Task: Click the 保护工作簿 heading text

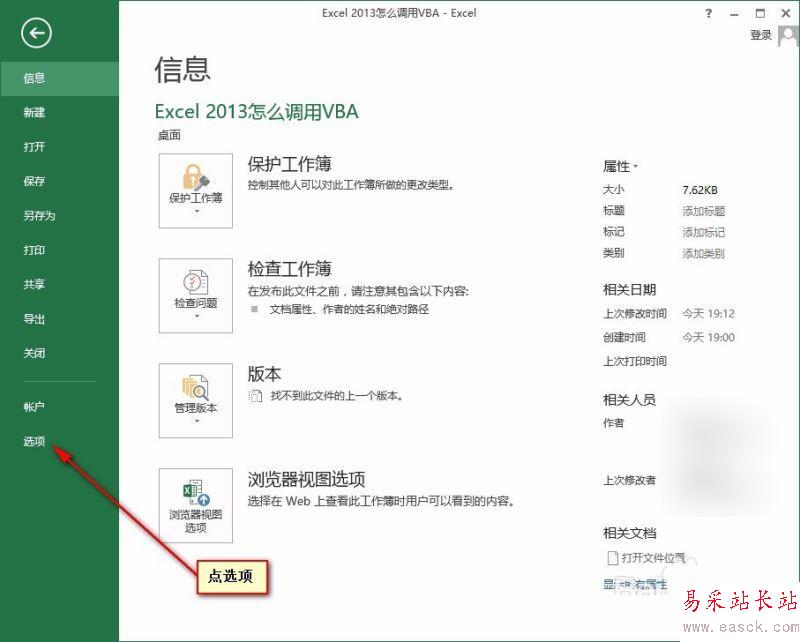Action: click(289, 164)
